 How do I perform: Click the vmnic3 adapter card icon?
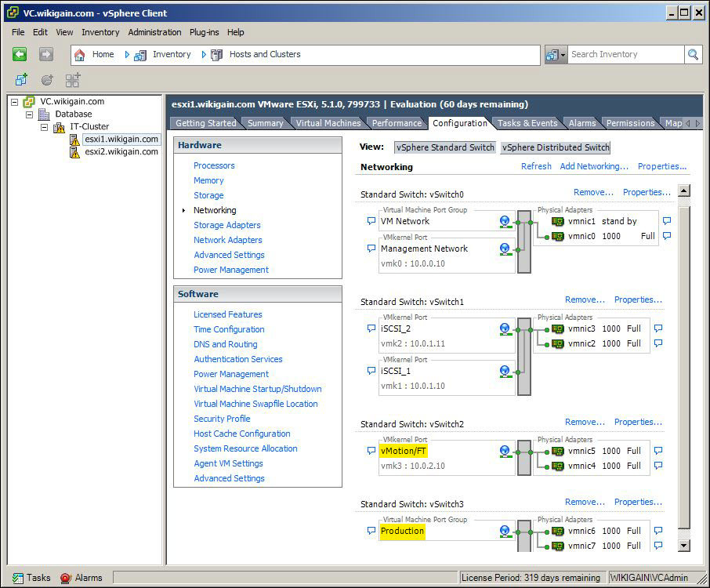[x=558, y=328]
